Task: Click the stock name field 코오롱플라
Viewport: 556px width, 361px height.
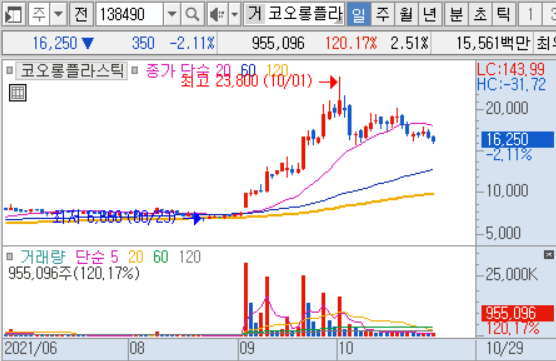Action: [x=305, y=14]
